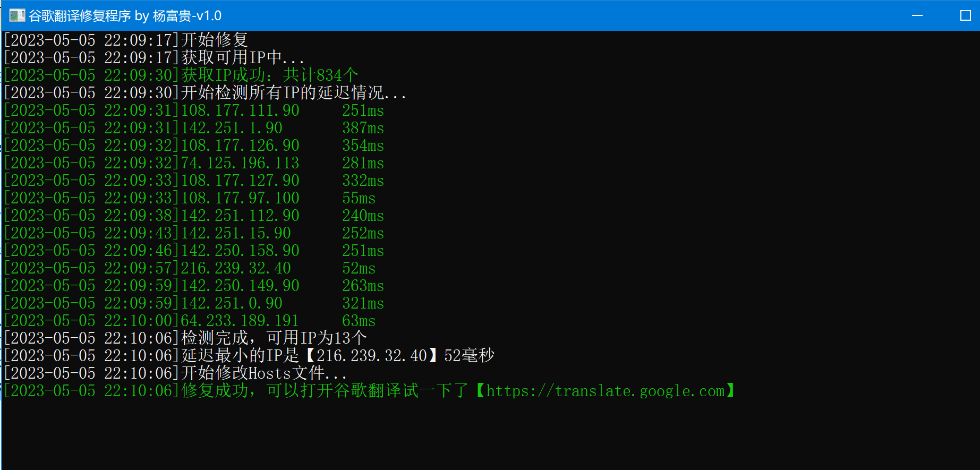
Task: Click the line showing 13 usable IPs
Action: [185, 338]
